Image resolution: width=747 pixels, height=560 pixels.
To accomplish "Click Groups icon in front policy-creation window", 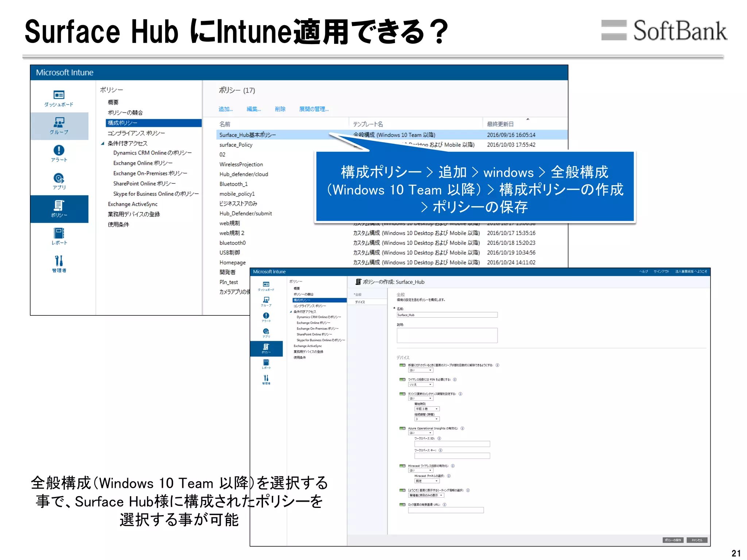I will pyautogui.click(x=266, y=302).
